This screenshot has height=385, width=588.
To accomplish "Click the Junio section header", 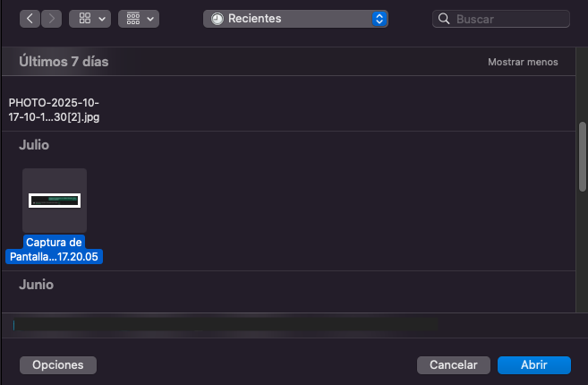I will [x=37, y=284].
